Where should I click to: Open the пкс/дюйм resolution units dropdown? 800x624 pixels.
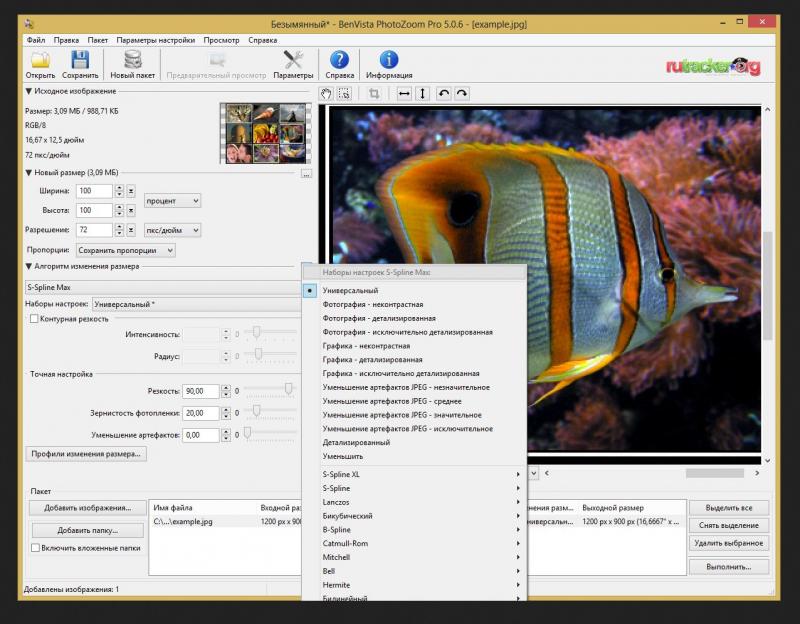point(172,230)
